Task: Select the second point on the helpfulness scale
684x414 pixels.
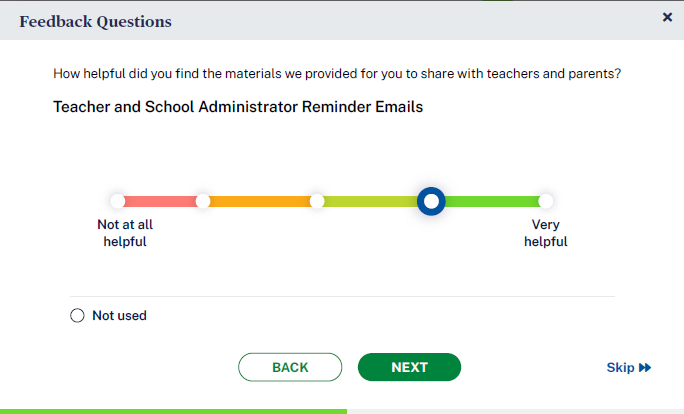Action: (x=203, y=201)
